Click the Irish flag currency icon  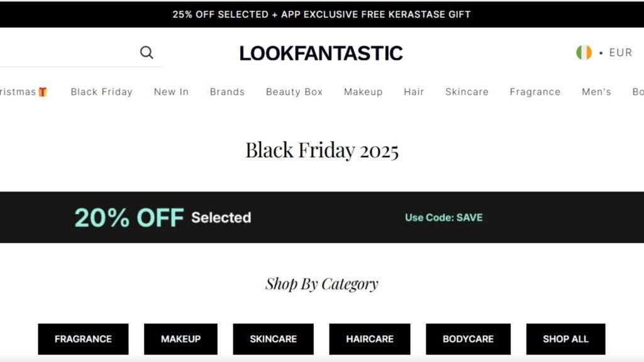click(x=584, y=53)
